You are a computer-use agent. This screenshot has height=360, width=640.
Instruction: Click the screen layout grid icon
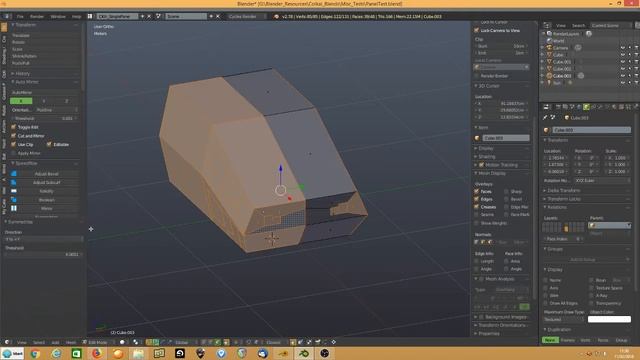90,16
